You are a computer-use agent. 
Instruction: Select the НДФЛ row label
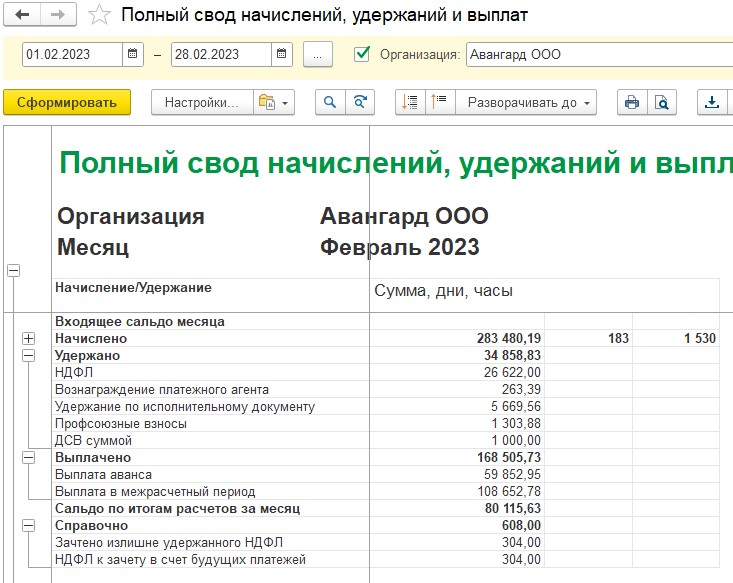(x=74, y=372)
